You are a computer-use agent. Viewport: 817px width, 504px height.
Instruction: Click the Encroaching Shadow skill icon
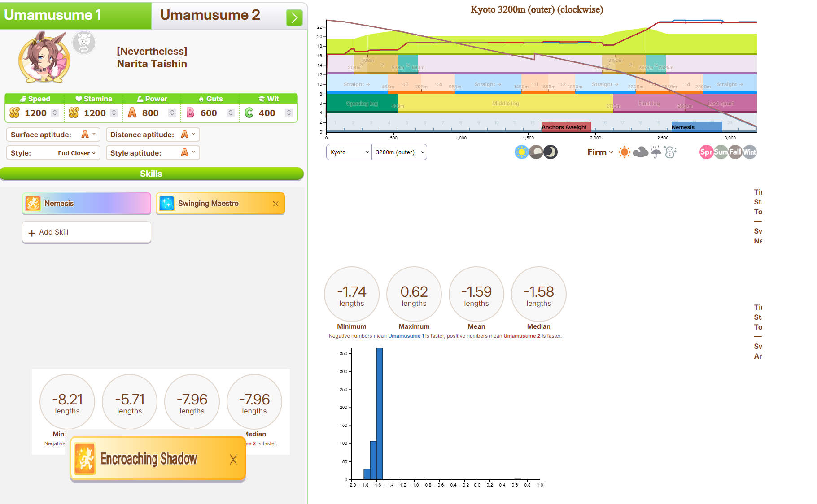point(85,459)
